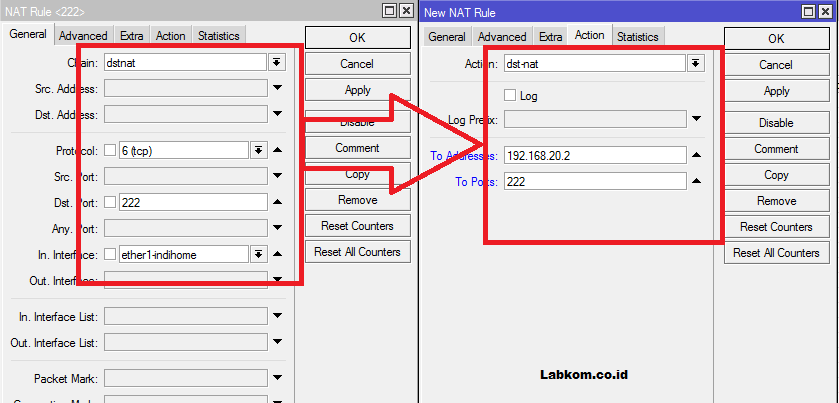Click Comment in New NAT Rule window
This screenshot has width=839, height=403.
click(x=776, y=149)
